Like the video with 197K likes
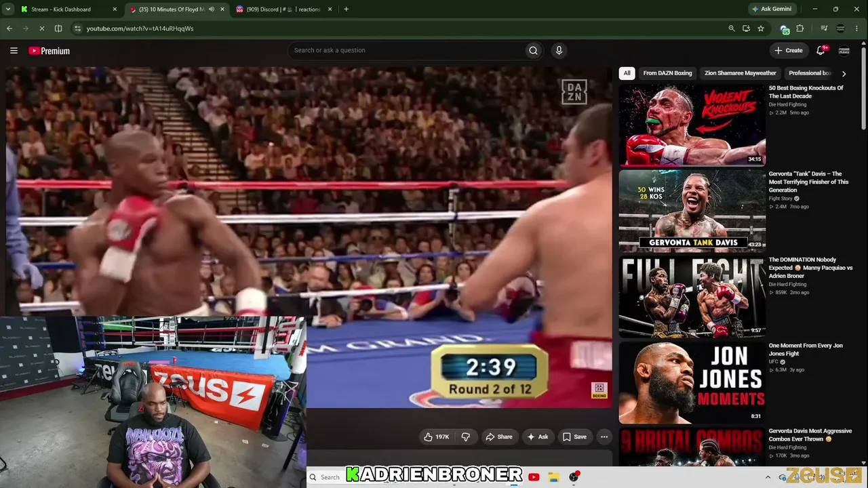 pos(437,437)
